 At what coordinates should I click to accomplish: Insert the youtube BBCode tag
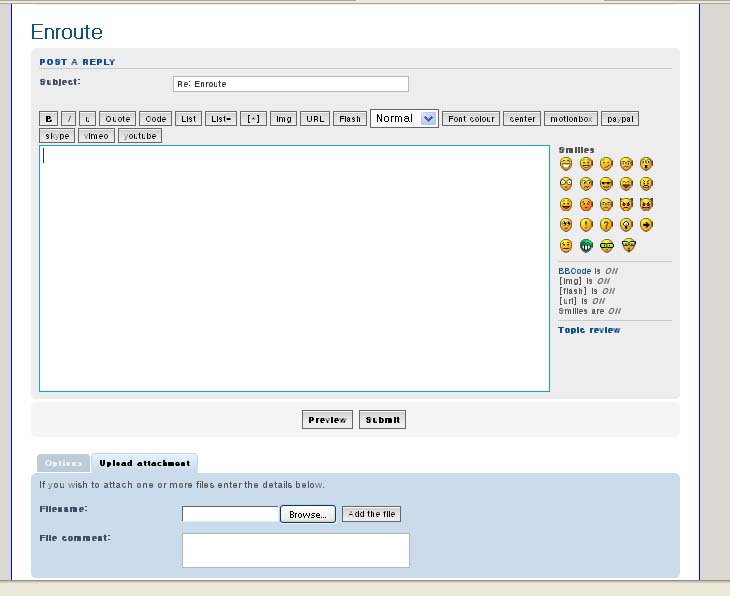click(139, 136)
